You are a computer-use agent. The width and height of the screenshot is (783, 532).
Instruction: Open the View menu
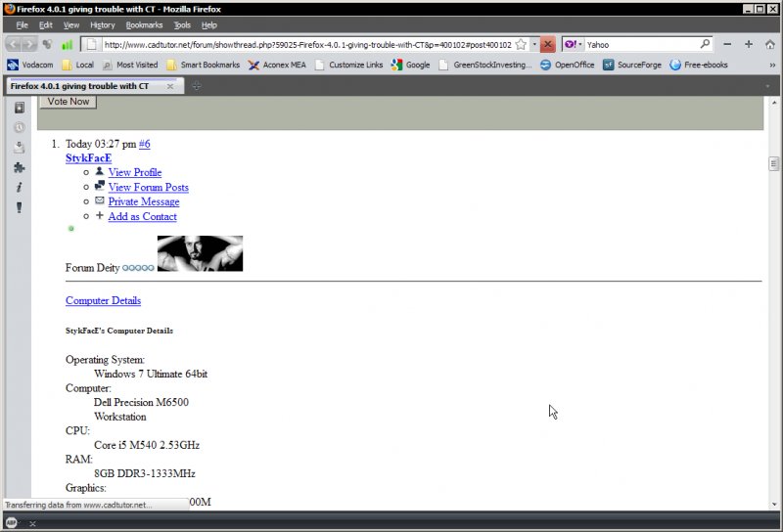coord(71,25)
